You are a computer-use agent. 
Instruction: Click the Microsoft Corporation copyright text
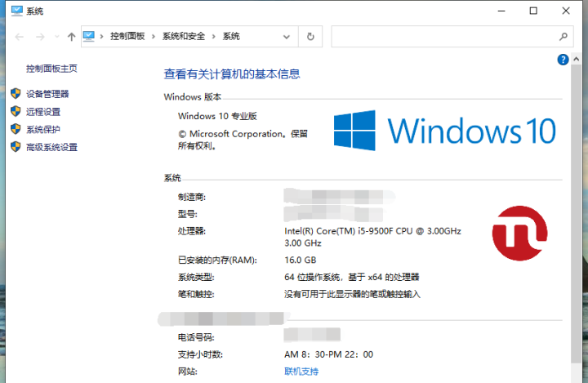pos(243,140)
